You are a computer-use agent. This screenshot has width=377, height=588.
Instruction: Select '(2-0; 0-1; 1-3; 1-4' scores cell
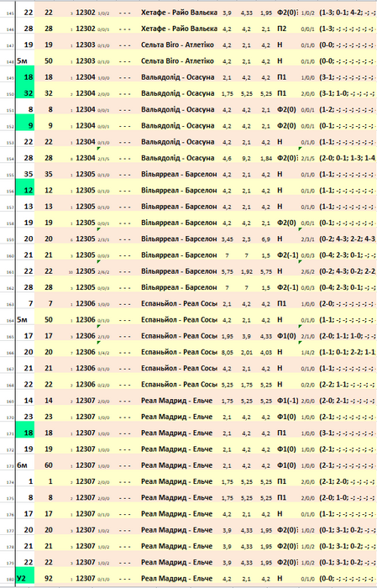coord(348,158)
